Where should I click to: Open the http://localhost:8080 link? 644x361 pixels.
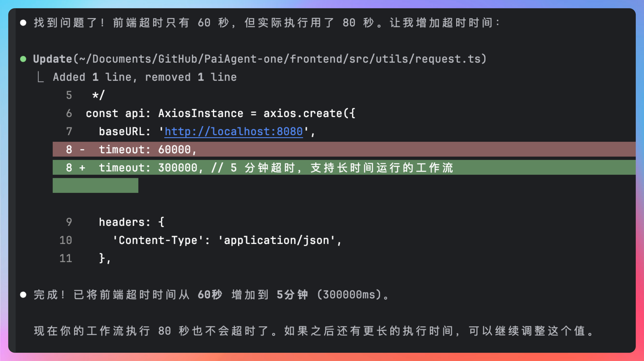[233, 132]
